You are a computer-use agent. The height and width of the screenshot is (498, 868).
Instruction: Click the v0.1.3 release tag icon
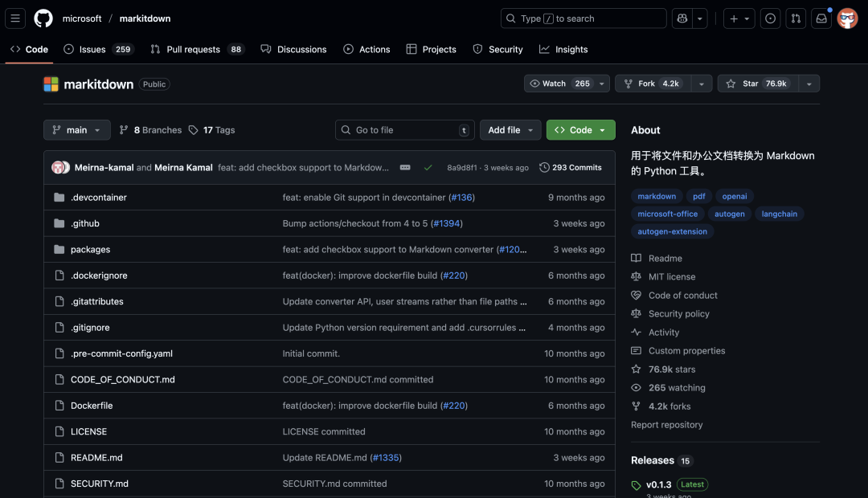[636, 485]
